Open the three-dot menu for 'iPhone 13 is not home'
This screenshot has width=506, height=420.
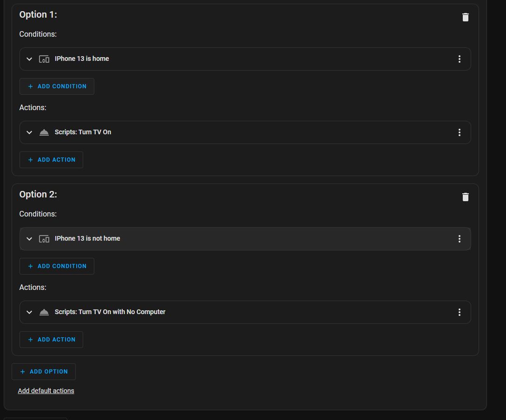[x=459, y=239]
